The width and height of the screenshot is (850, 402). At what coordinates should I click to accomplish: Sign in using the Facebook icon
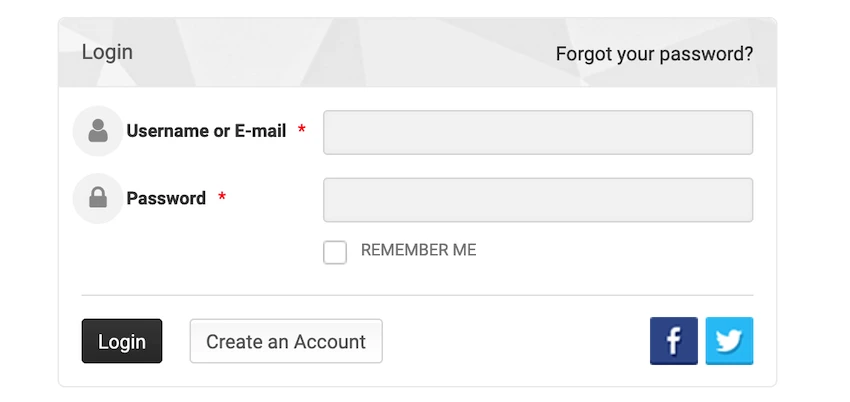tap(673, 341)
